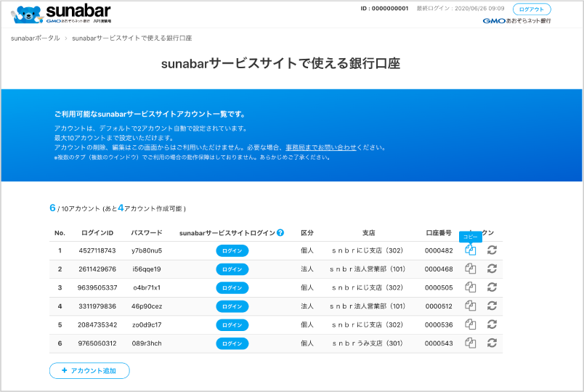Open the sunabar login help question mark
The height and width of the screenshot is (392, 584).
[x=280, y=233]
